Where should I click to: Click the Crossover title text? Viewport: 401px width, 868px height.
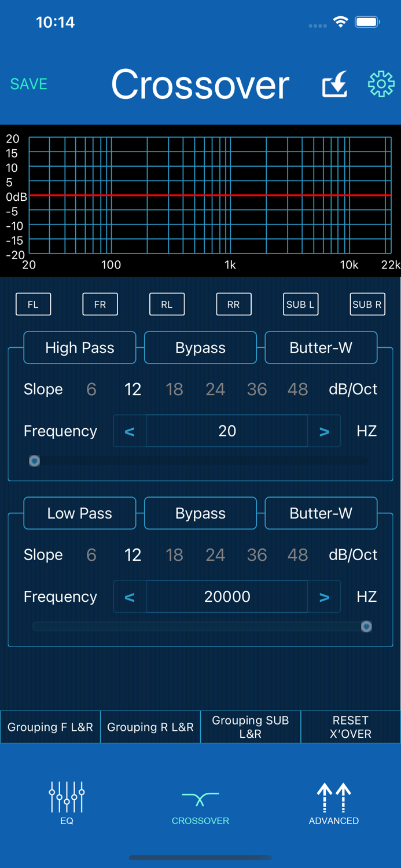click(x=200, y=84)
